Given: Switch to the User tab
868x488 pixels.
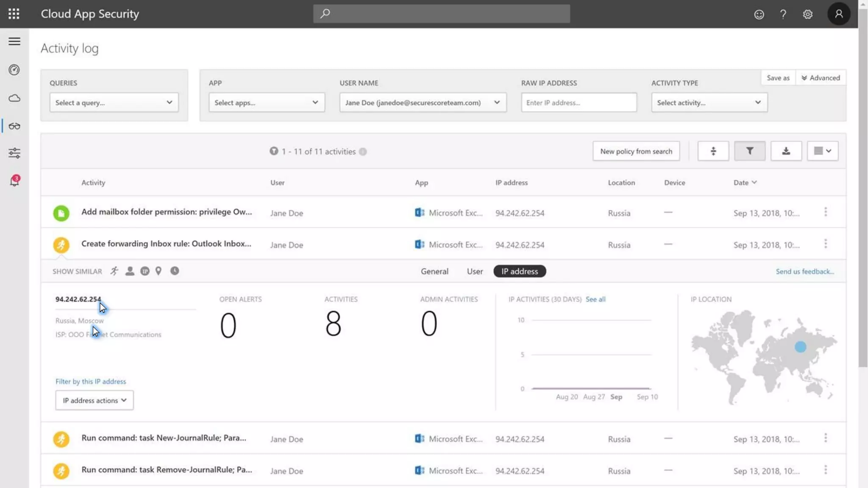Looking at the screenshot, I should point(475,272).
